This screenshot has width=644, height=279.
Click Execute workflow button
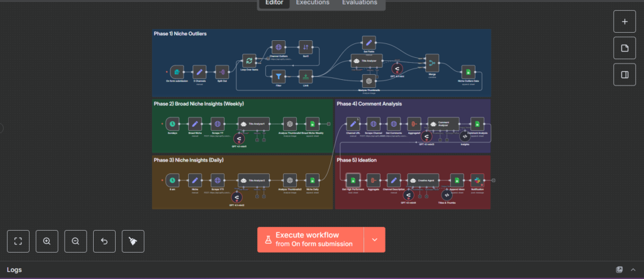(x=311, y=239)
